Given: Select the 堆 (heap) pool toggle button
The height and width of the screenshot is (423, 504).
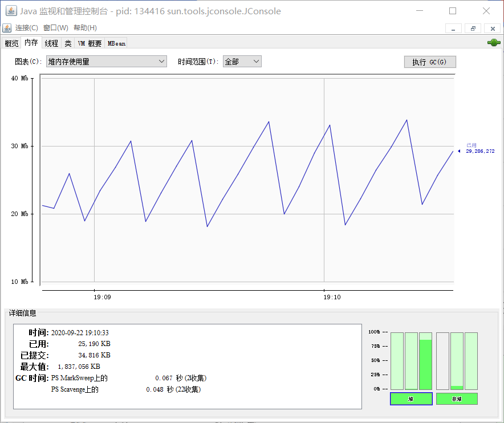Looking at the screenshot, I should (x=411, y=399).
